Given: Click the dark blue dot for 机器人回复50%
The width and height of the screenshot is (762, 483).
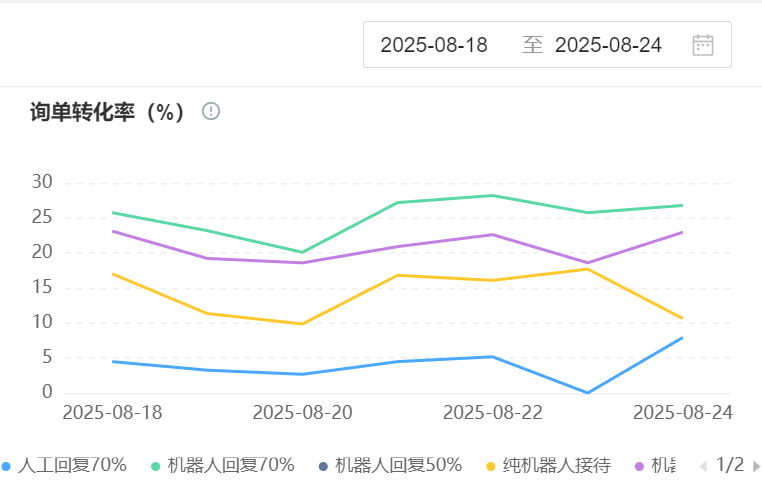Looking at the screenshot, I should coord(322,466).
